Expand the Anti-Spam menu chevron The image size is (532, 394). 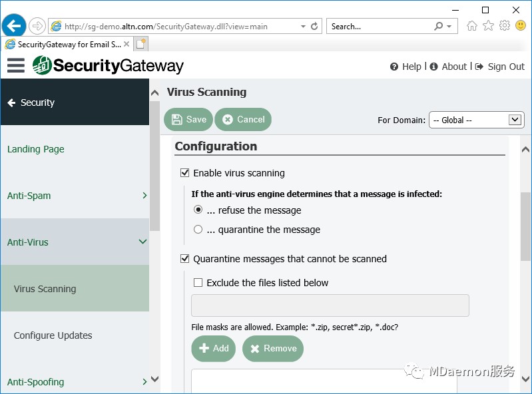pos(145,195)
